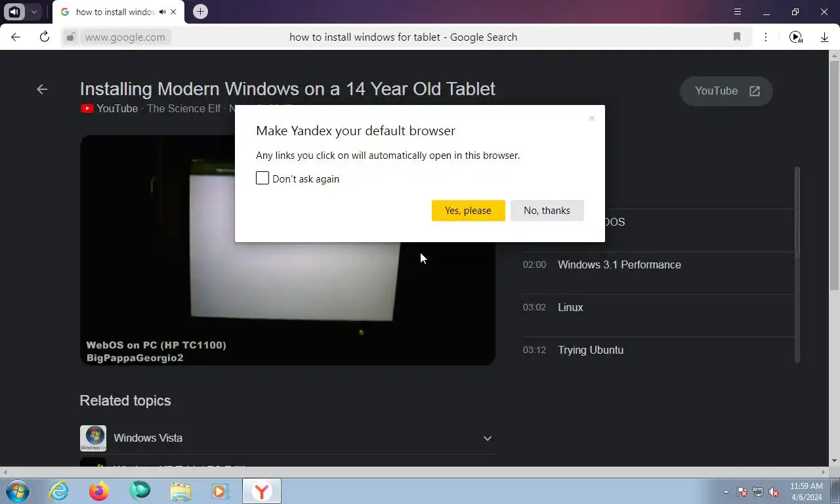
Task: Click the Action Center flag tray icon
Action: coord(743,492)
